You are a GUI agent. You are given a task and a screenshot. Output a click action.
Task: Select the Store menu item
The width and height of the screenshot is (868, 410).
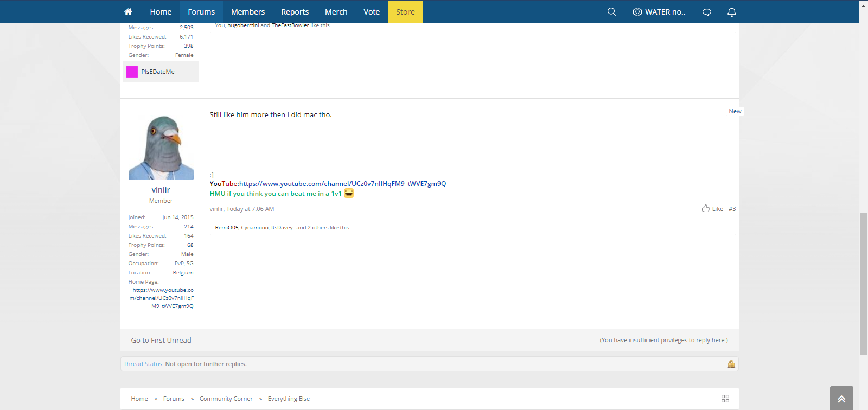coord(405,12)
